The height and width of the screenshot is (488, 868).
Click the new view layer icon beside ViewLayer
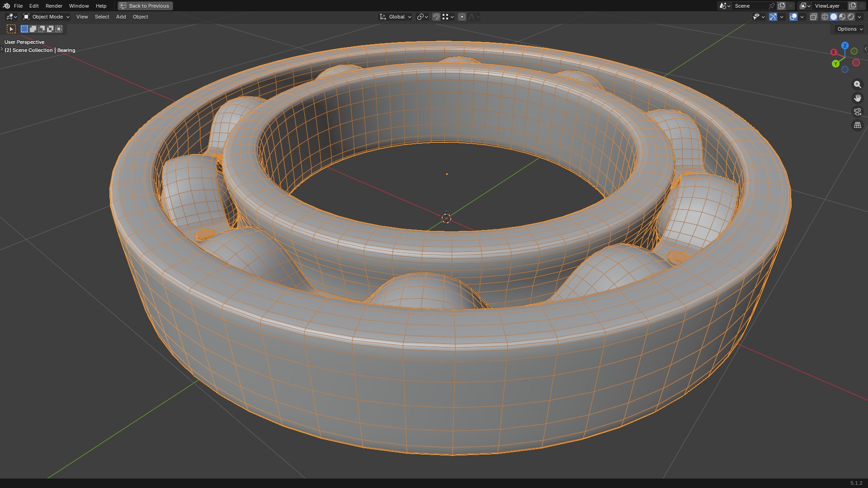[853, 6]
